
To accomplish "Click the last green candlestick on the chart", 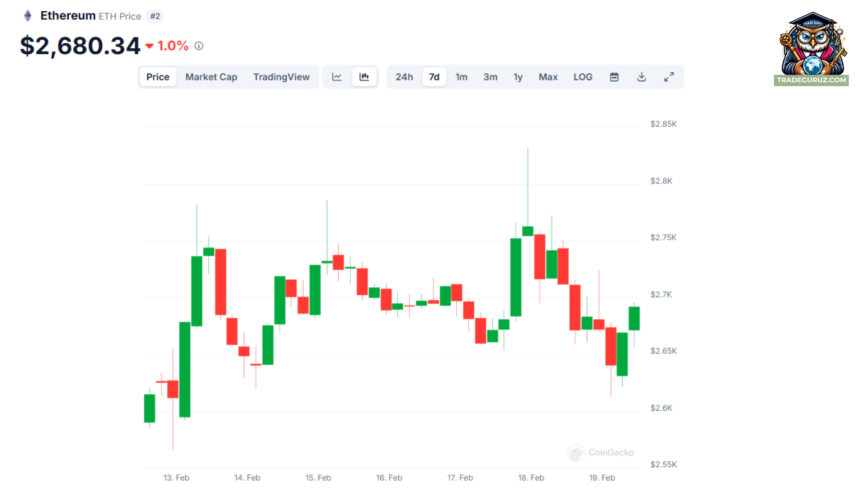I will pos(634,319).
